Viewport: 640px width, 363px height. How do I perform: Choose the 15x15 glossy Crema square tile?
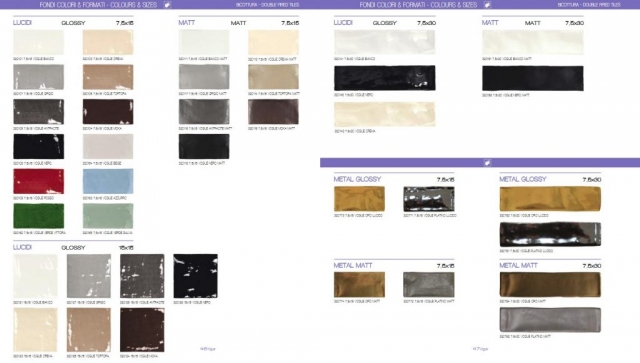tap(36, 330)
